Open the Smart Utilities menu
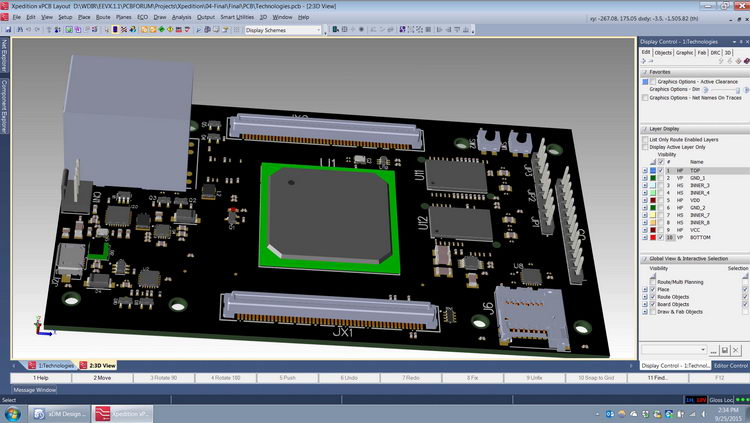Viewport: 750px width, 423px height. [236, 18]
